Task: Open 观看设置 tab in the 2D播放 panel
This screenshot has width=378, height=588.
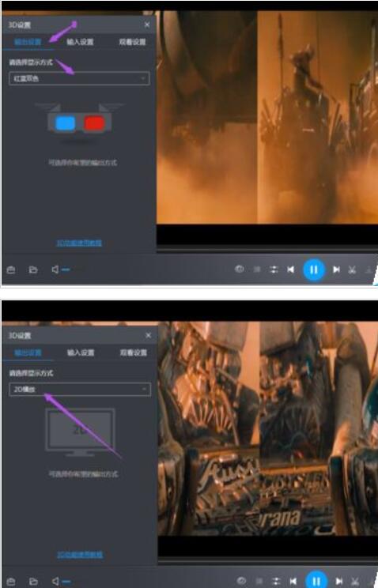Action: coord(134,352)
